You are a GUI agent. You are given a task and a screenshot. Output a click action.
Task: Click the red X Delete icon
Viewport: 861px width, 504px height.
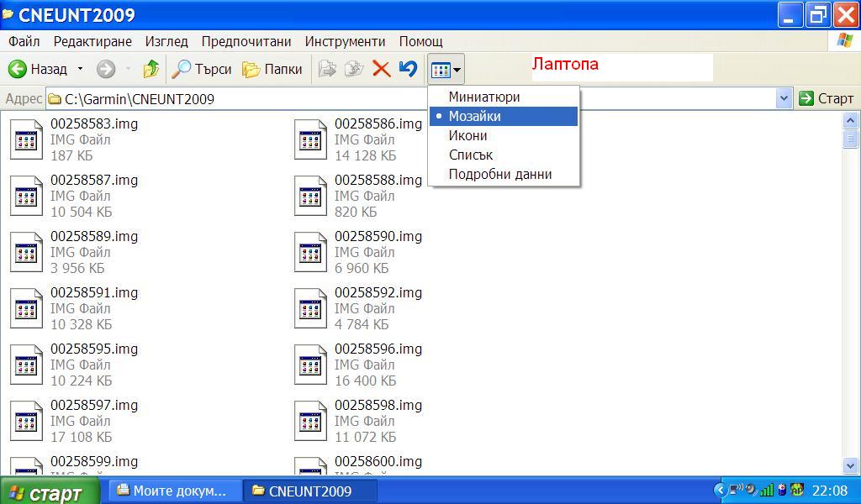pyautogui.click(x=381, y=69)
